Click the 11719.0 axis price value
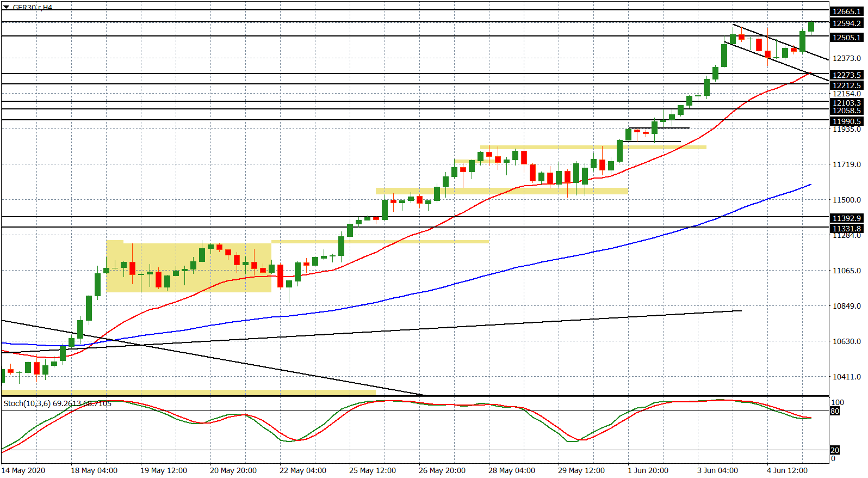 pos(847,164)
